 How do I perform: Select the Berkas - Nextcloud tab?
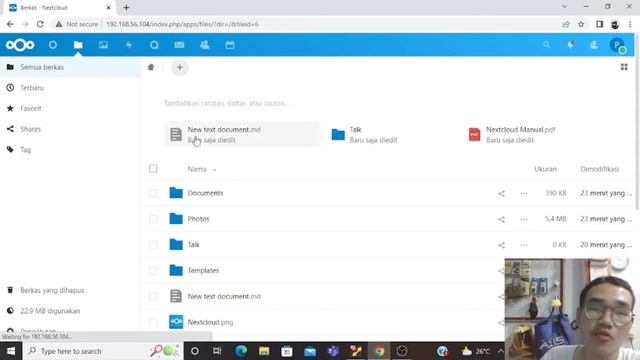point(60,8)
